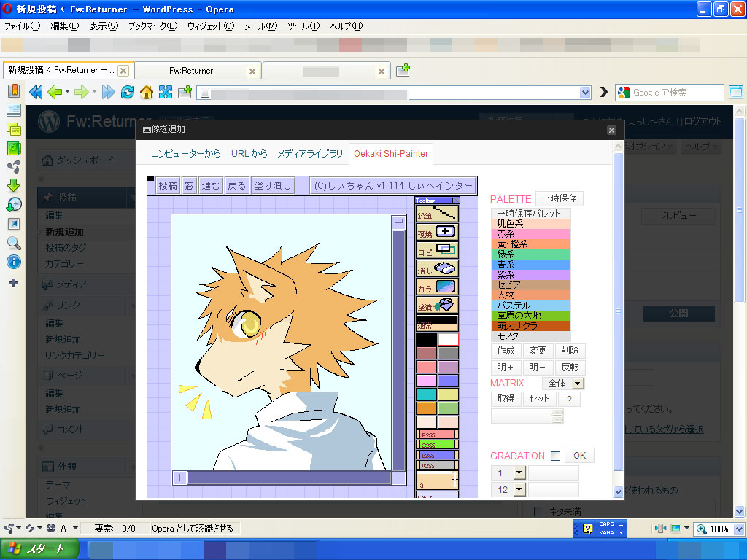Enable the GRADATION checkbox
The height and width of the screenshot is (560, 747).
click(x=556, y=455)
